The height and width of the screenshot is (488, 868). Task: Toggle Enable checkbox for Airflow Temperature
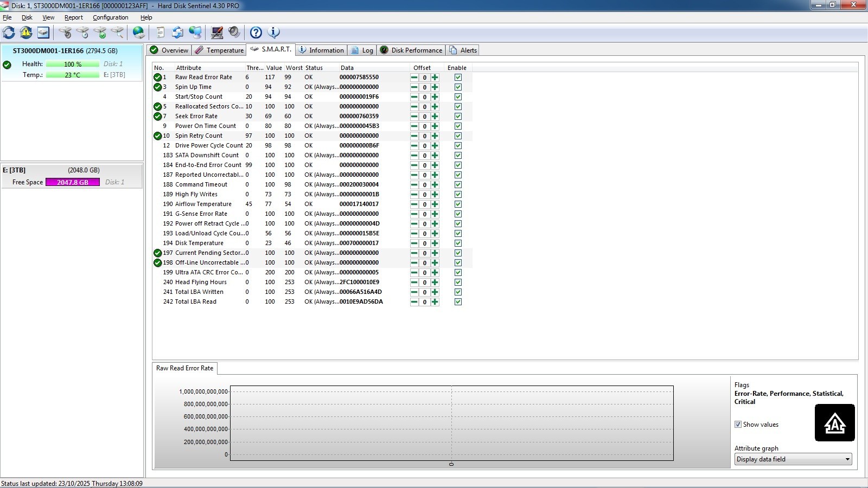coord(458,204)
